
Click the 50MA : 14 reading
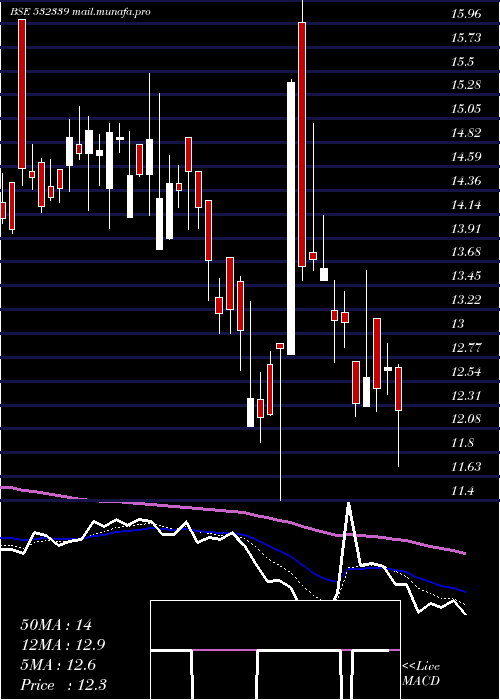click(56, 625)
